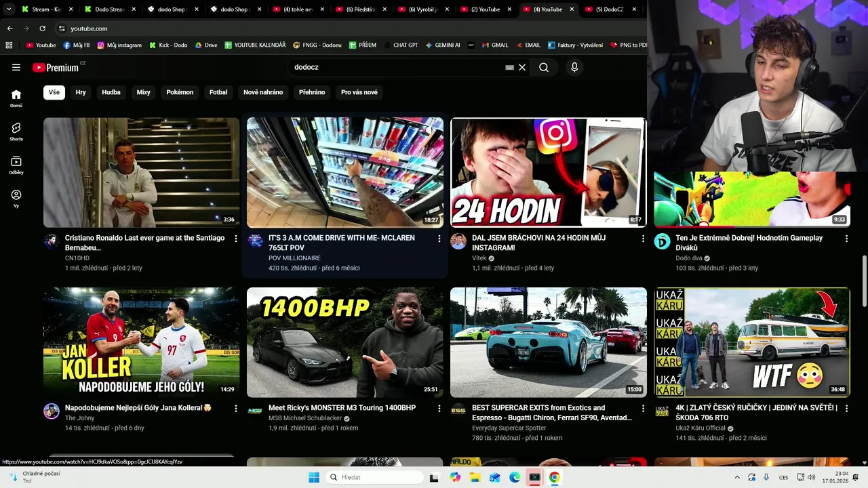The width and height of the screenshot is (868, 488).
Task: Open Google Chrome from the taskbar
Action: coord(555,477)
